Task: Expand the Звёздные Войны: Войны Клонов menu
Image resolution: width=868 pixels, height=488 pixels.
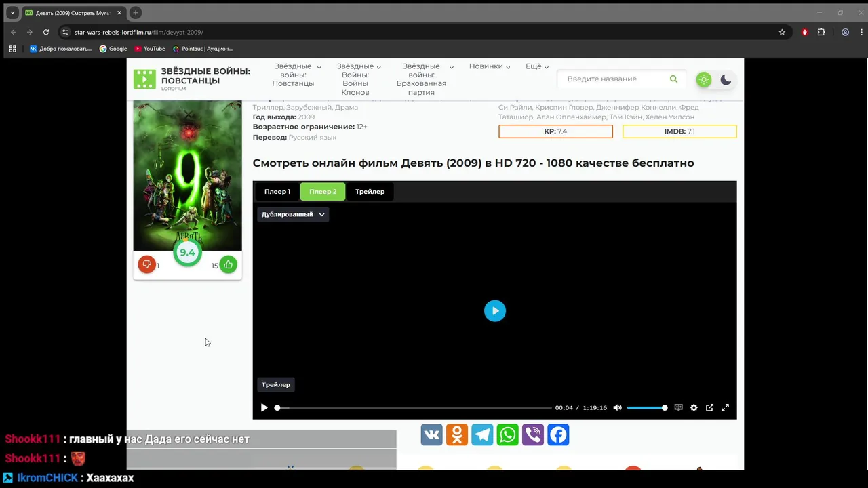Action: pos(359,79)
